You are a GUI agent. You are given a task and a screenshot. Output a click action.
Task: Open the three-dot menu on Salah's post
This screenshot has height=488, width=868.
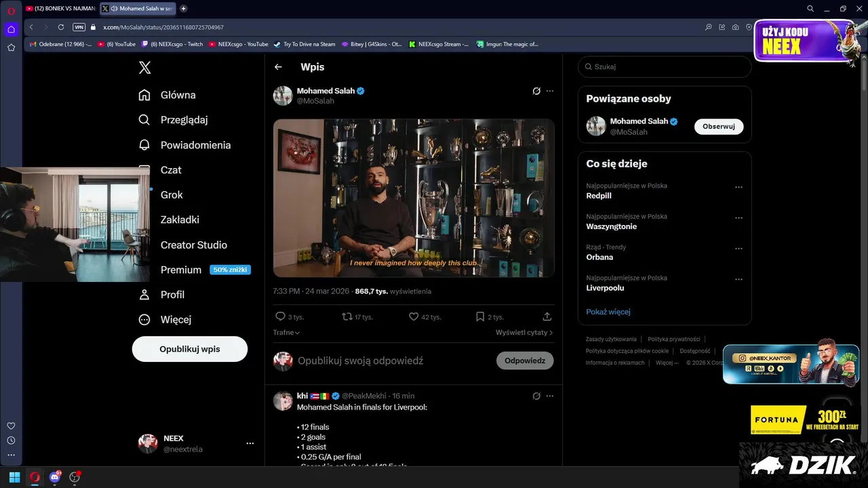550,91
